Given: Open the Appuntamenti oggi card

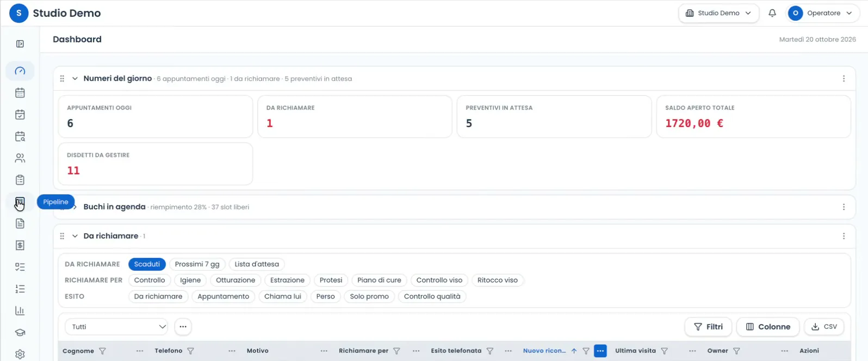Looking at the screenshot, I should point(156,116).
